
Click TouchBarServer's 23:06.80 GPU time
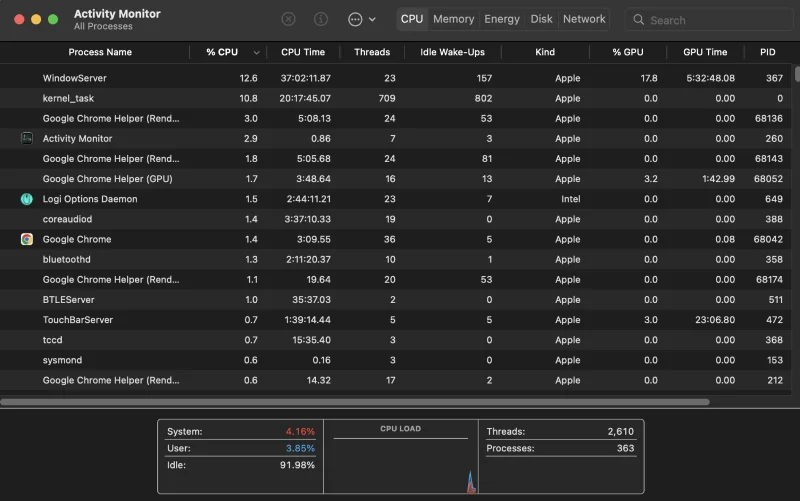pos(715,320)
